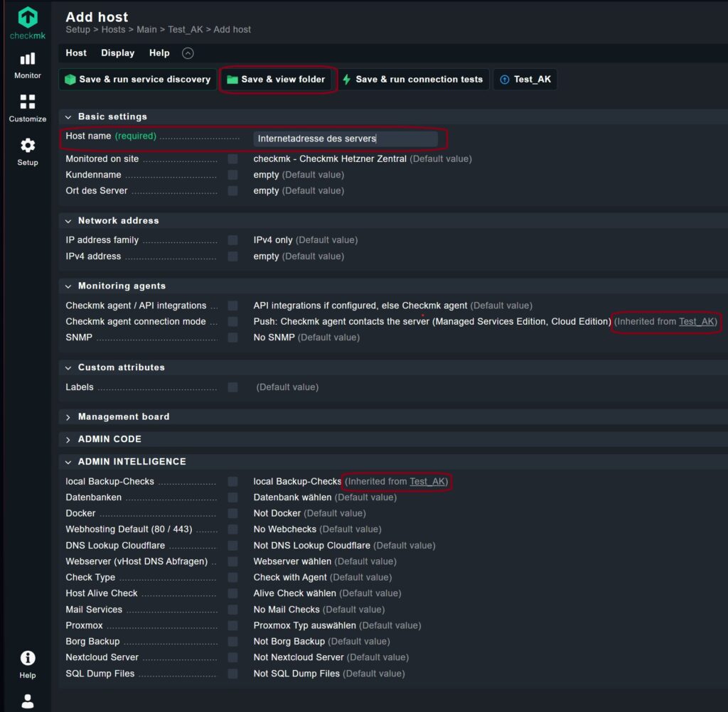Tick the DNS Lookup Cloudflare checkbox
728x712 pixels.
[232, 546]
